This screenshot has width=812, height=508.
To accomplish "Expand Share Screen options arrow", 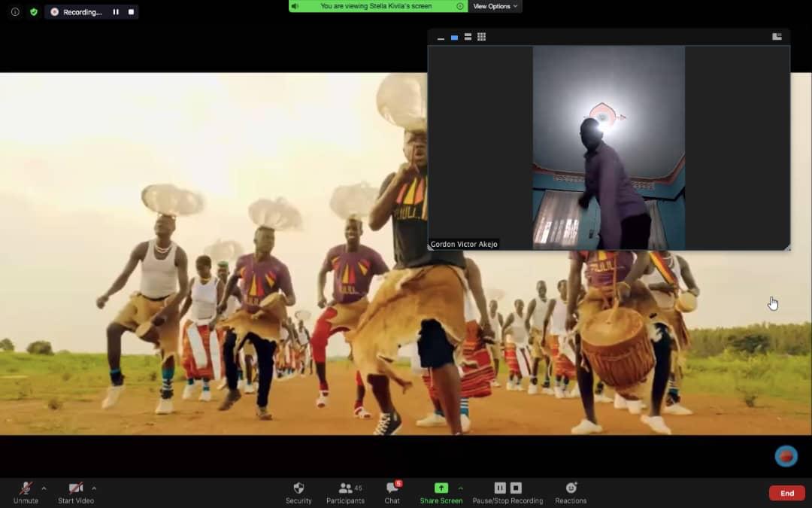I will [x=460, y=488].
